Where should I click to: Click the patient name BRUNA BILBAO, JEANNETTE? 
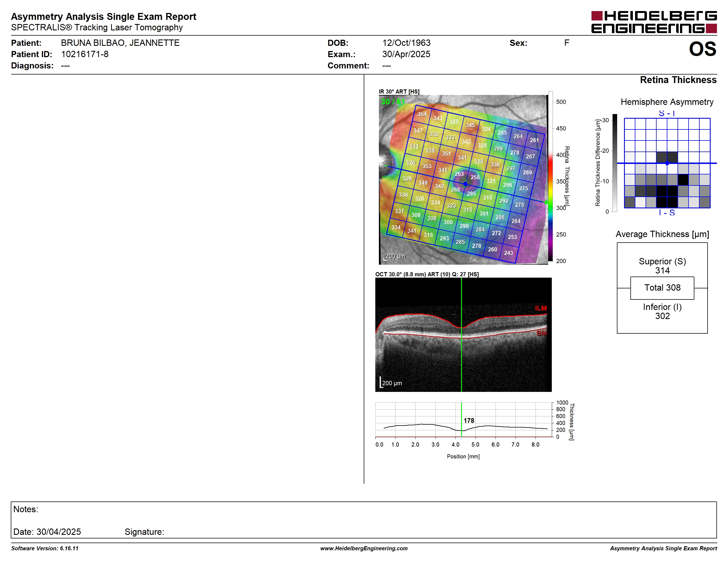coord(120,43)
